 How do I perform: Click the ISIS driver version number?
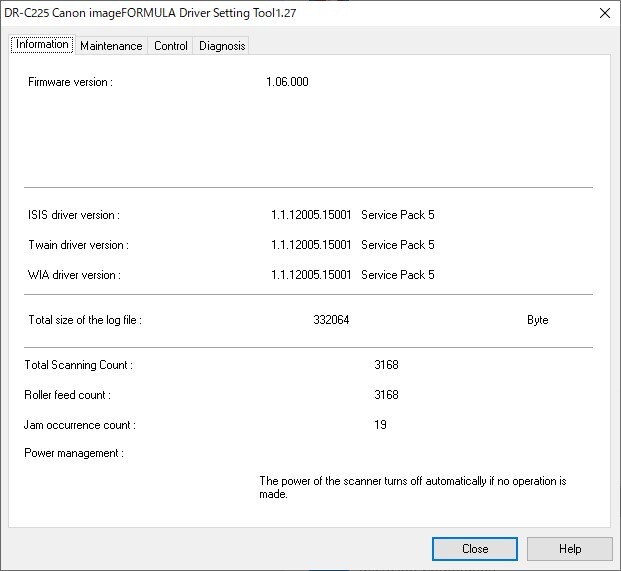coord(311,215)
